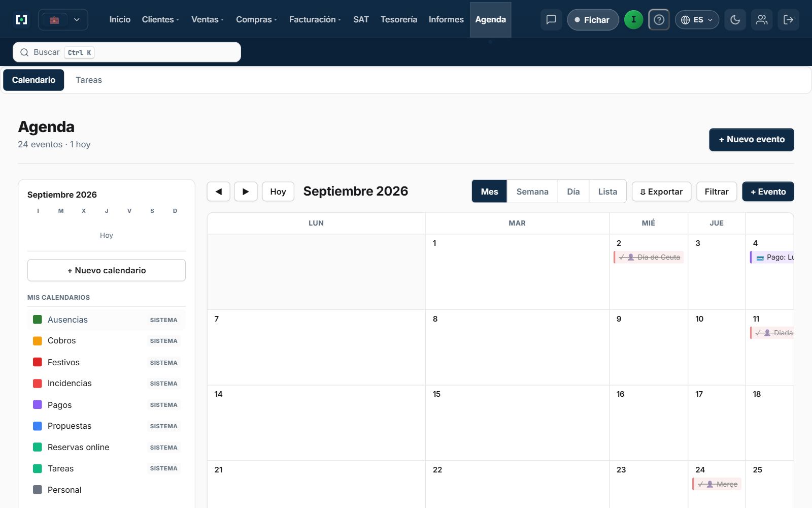
Task: Switch to Lista view
Action: (607, 192)
